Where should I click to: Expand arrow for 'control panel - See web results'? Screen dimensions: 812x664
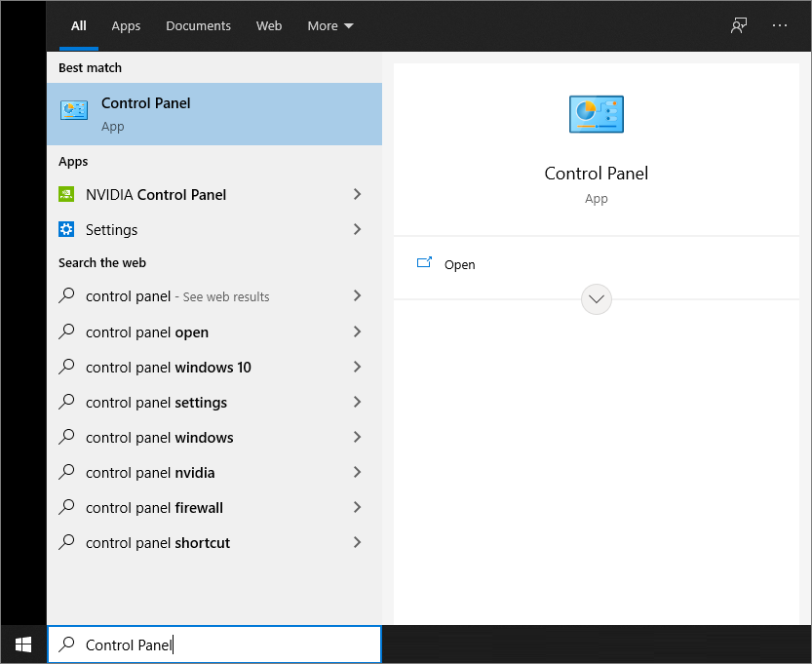click(357, 295)
